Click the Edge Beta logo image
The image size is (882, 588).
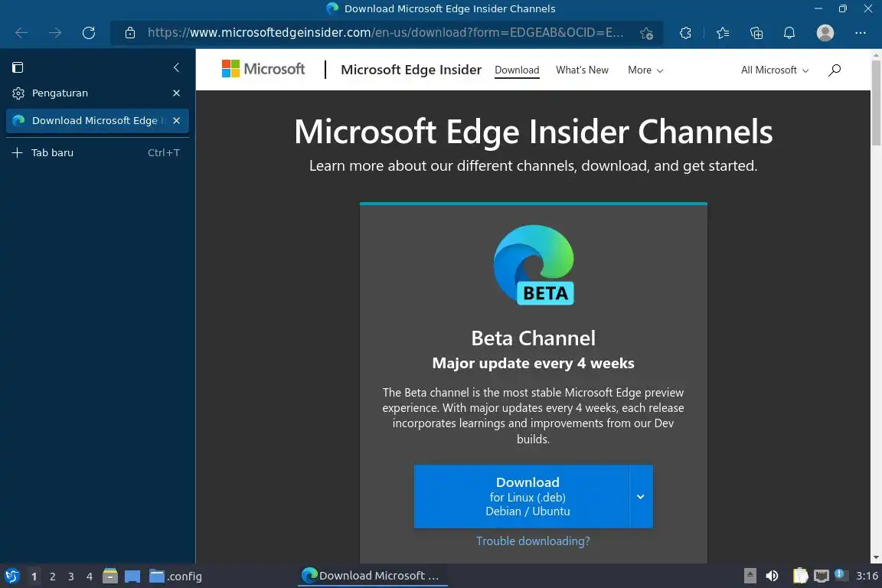(533, 264)
